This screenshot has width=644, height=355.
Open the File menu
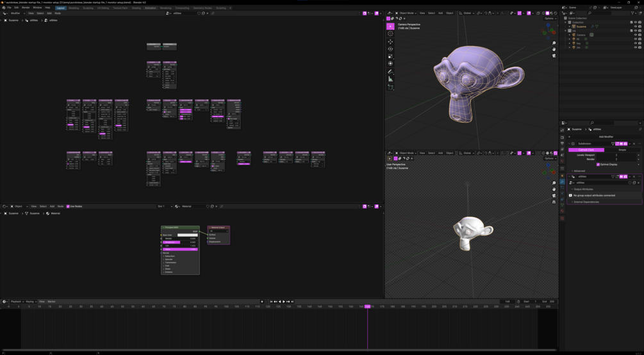(9, 8)
